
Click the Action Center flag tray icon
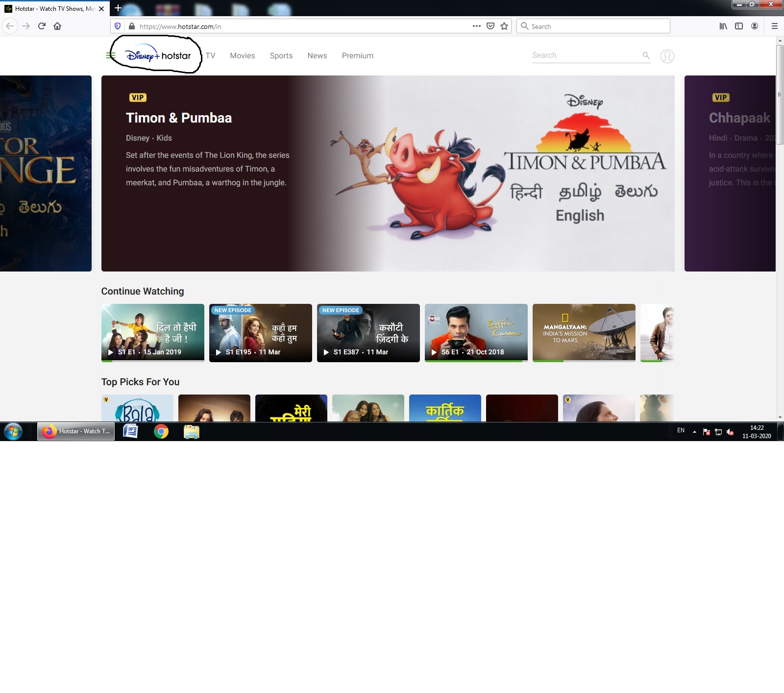tap(707, 432)
